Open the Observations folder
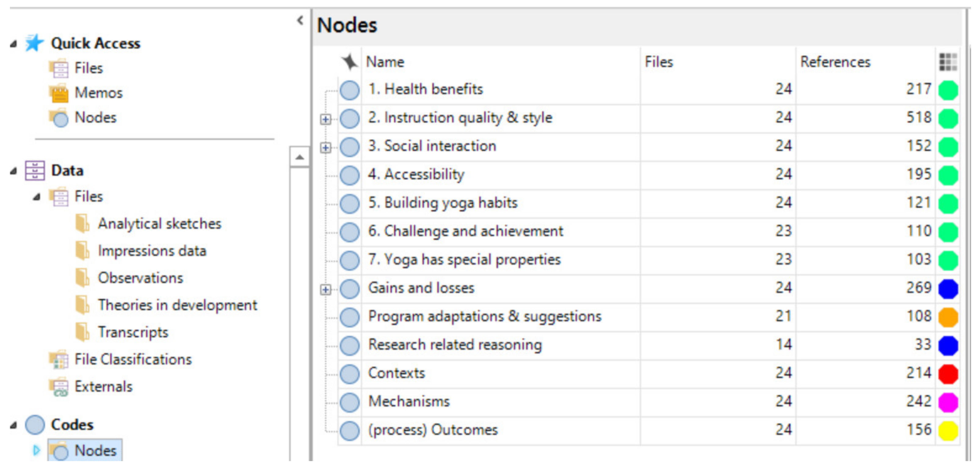This screenshot has height=471, width=980. 140,278
